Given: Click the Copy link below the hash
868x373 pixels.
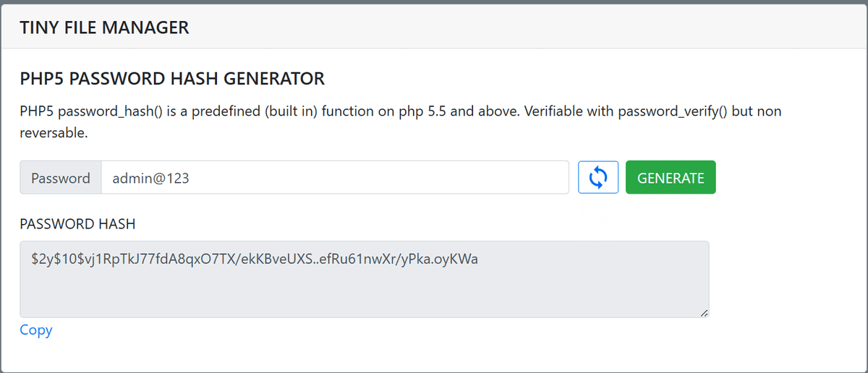Looking at the screenshot, I should 36,330.
